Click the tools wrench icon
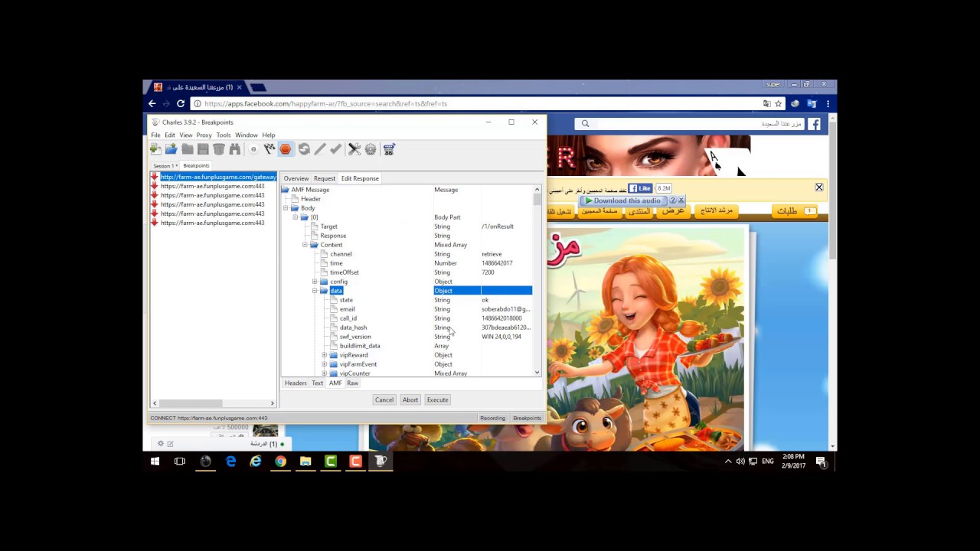The height and width of the screenshot is (551, 980). click(354, 149)
